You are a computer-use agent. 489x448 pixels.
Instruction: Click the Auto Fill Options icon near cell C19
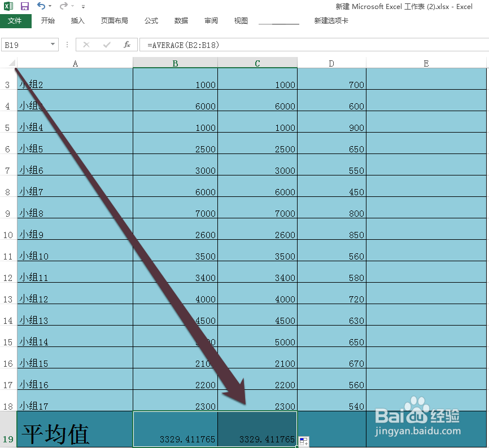303,441
